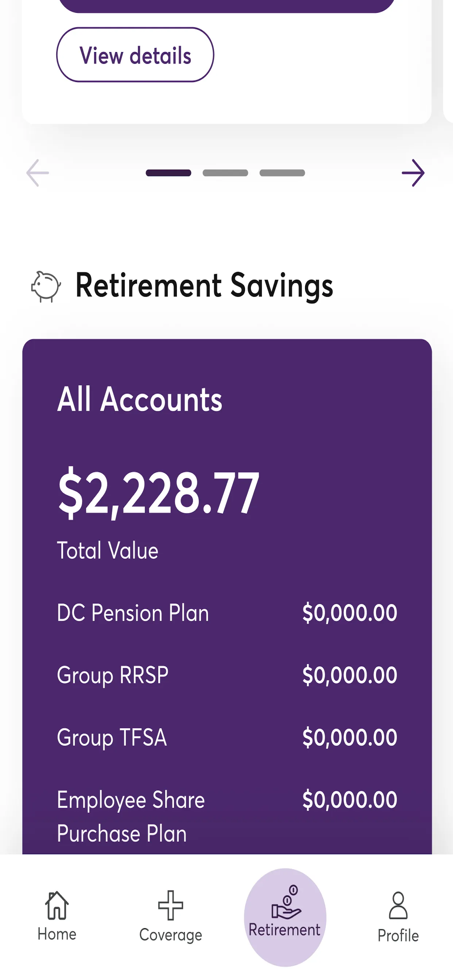Tap the piggy bank Retirement Savings icon
Image resolution: width=453 pixels, height=980 pixels.
(x=46, y=287)
